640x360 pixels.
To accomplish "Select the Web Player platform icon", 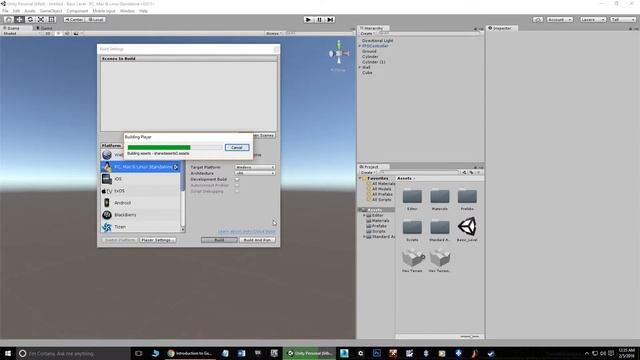I will 107,155.
